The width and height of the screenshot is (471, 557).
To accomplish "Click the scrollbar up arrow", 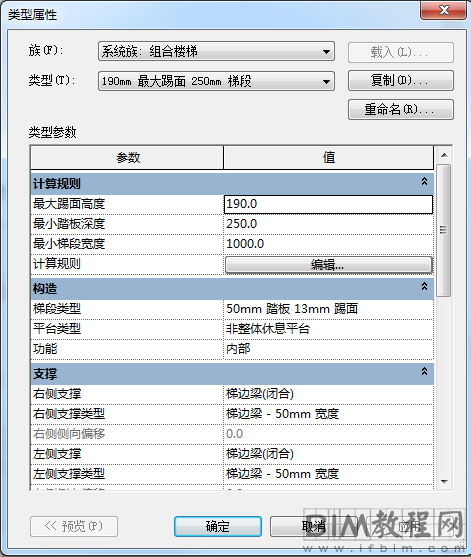I will click(444, 155).
